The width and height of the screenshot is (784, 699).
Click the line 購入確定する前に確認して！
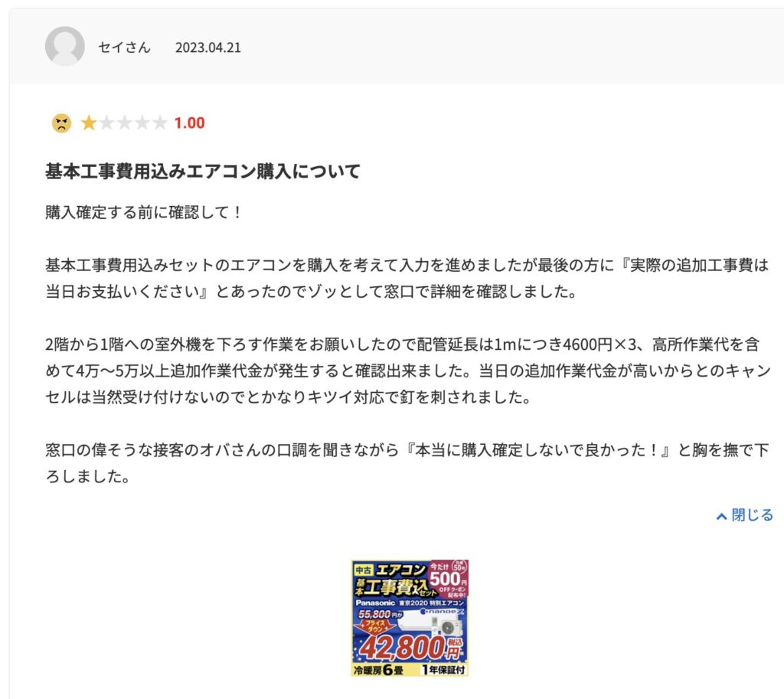click(x=144, y=213)
